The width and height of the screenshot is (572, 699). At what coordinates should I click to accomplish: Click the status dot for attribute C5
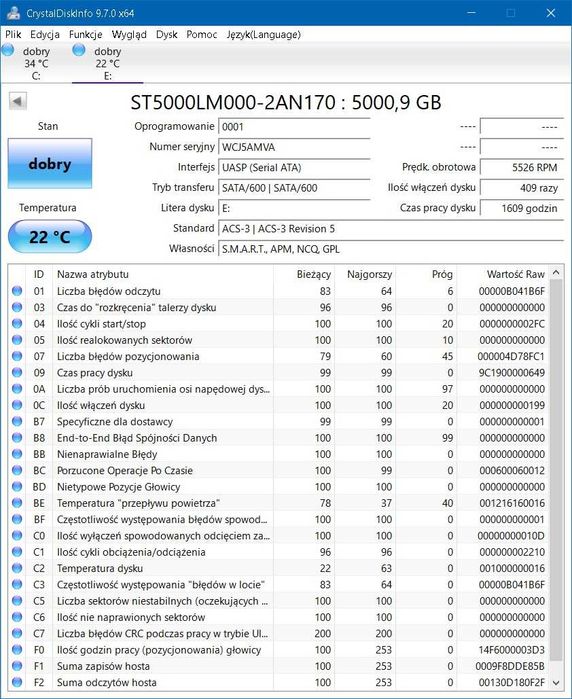pos(17,600)
